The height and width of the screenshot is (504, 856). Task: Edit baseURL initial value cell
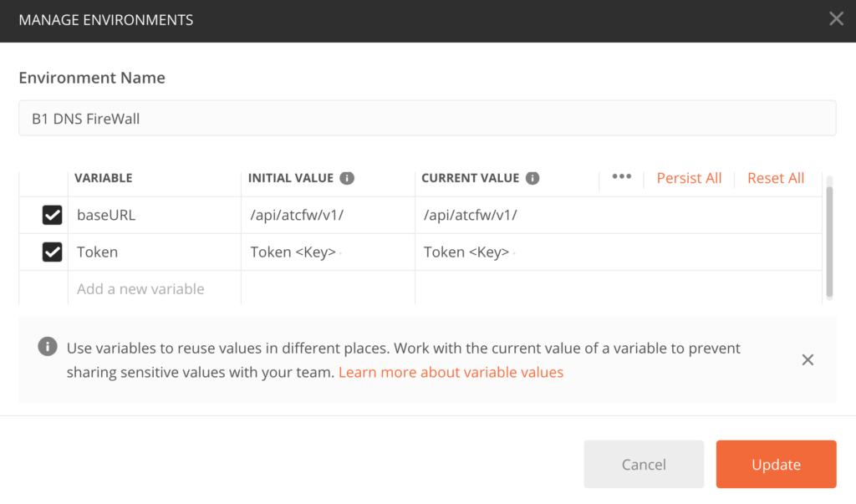pyautogui.click(x=327, y=216)
